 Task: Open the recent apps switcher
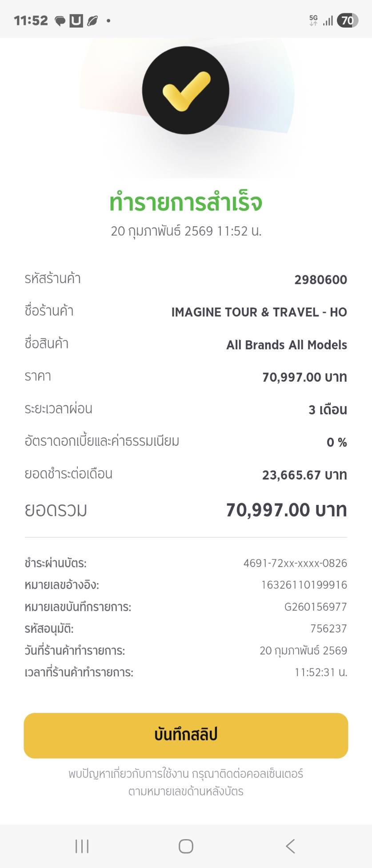(82, 846)
